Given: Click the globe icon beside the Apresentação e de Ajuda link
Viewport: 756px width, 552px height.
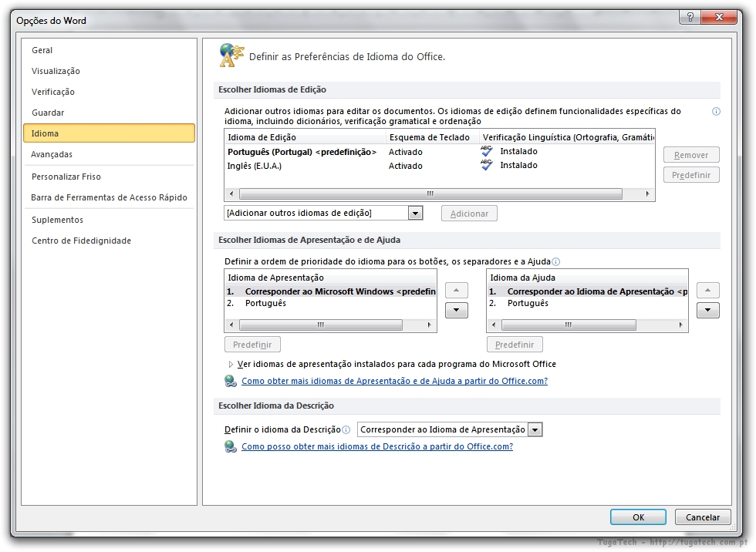Looking at the screenshot, I should (231, 381).
